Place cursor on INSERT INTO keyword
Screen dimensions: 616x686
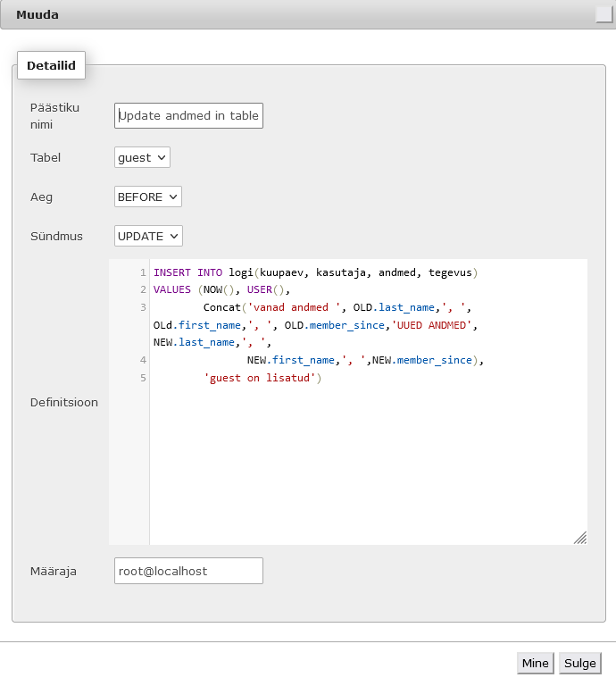point(188,272)
